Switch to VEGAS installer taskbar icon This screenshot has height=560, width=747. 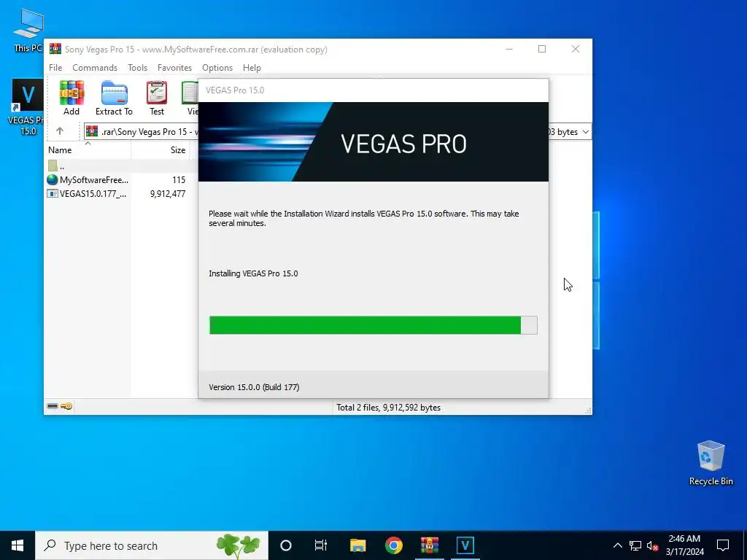465,545
